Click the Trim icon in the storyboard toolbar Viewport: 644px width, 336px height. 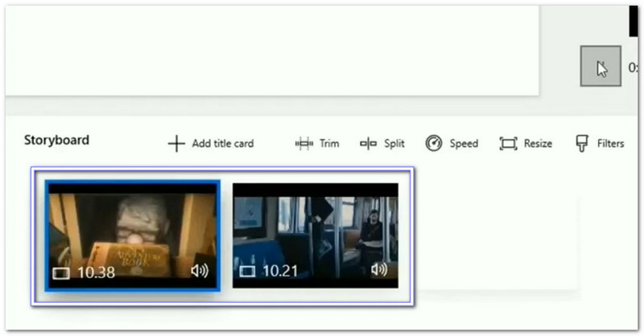point(304,144)
